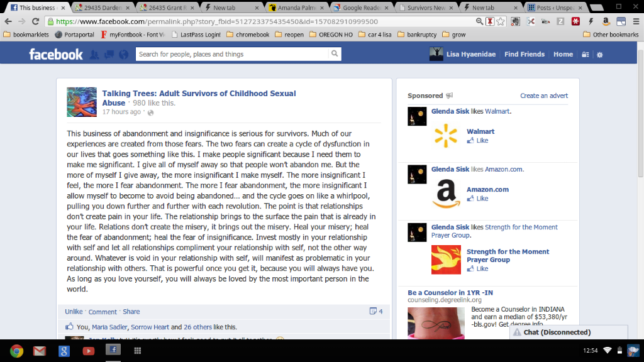Switch to the Google Reader tab
The width and height of the screenshot is (644, 362).
(360, 8)
